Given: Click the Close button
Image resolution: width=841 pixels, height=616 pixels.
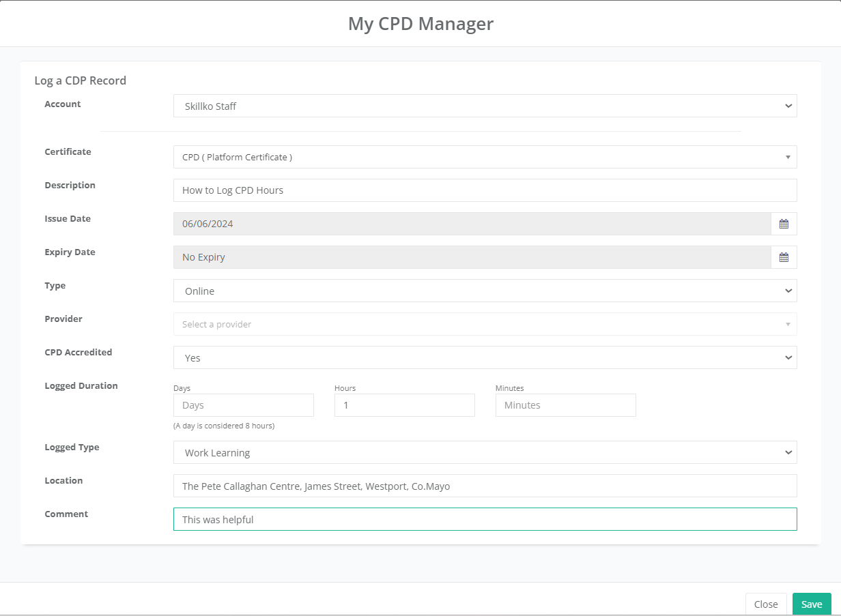Looking at the screenshot, I should [x=766, y=604].
